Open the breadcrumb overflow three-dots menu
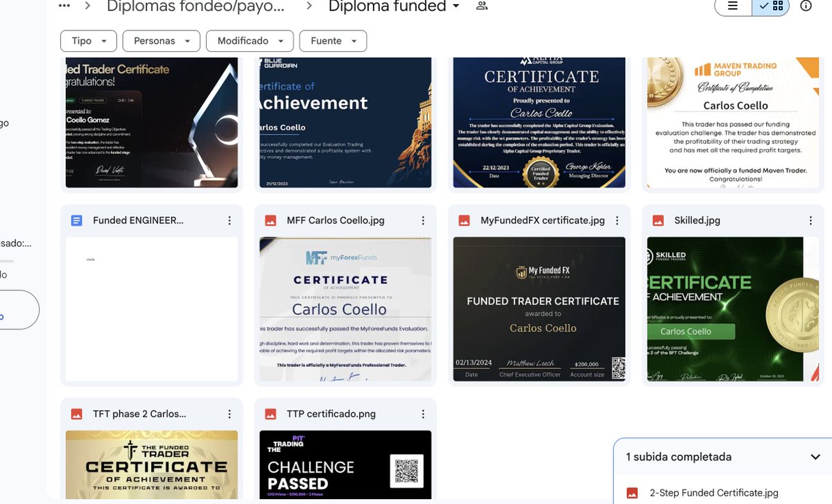The height and width of the screenshot is (504, 832). pyautogui.click(x=64, y=6)
